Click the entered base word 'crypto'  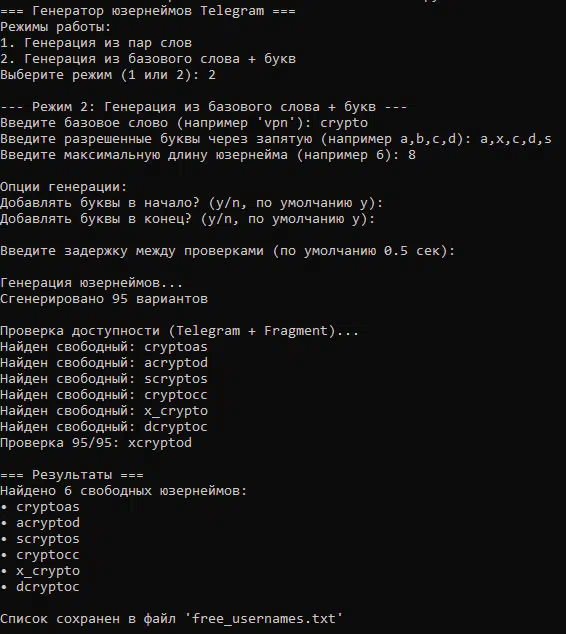coord(344,123)
